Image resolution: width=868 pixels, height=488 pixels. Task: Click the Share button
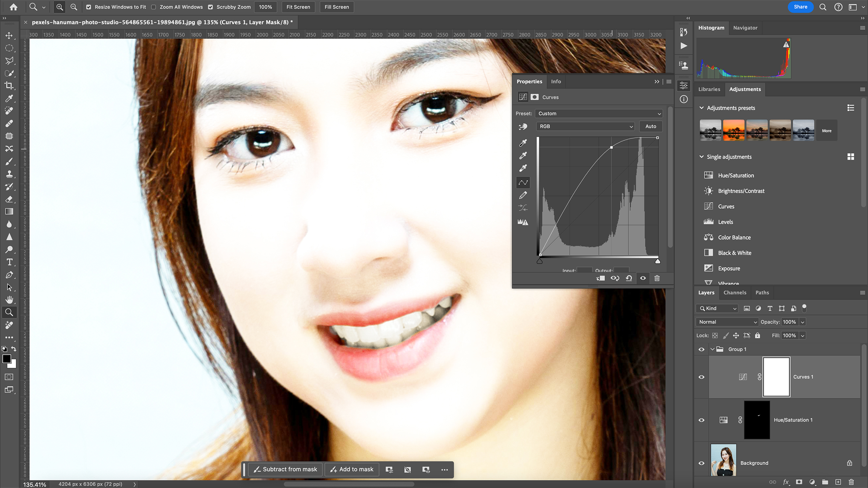coord(801,7)
